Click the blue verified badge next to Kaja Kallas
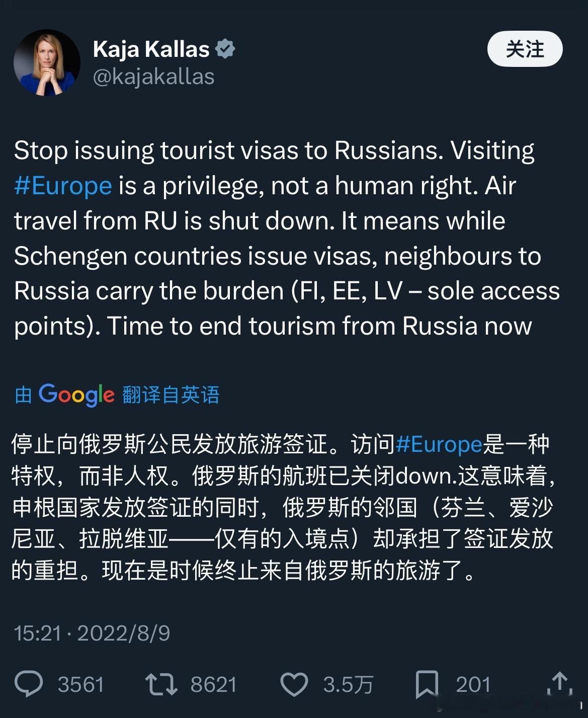Viewport: 588px width, 718px height. [x=226, y=48]
